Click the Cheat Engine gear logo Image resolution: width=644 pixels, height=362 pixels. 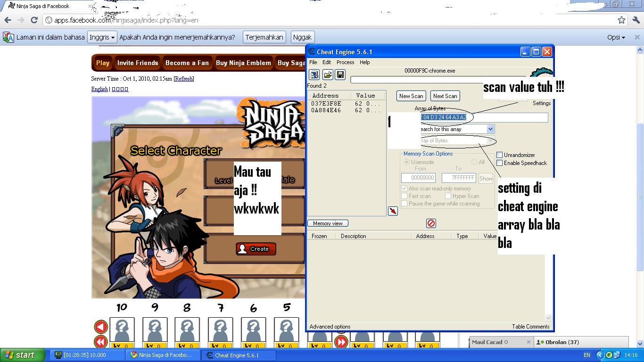point(541,73)
